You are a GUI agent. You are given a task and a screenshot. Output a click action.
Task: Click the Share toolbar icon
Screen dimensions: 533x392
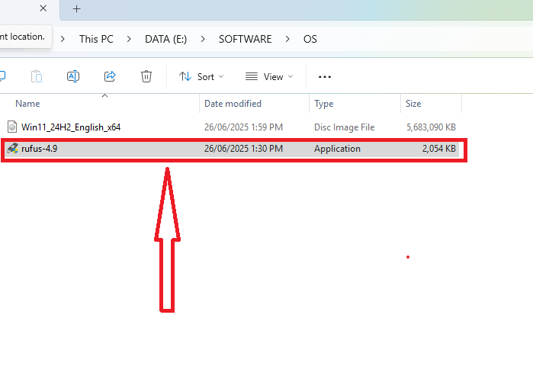pyautogui.click(x=110, y=76)
